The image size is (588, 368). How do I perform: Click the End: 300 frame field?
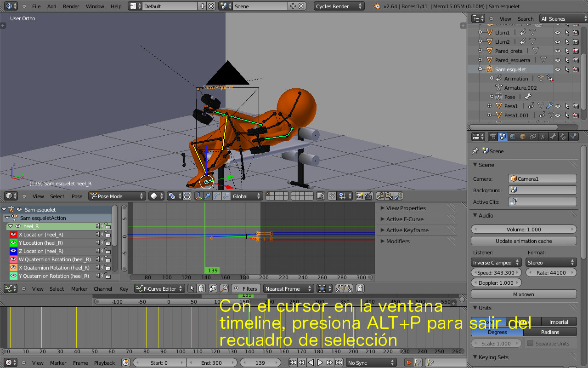click(212, 362)
